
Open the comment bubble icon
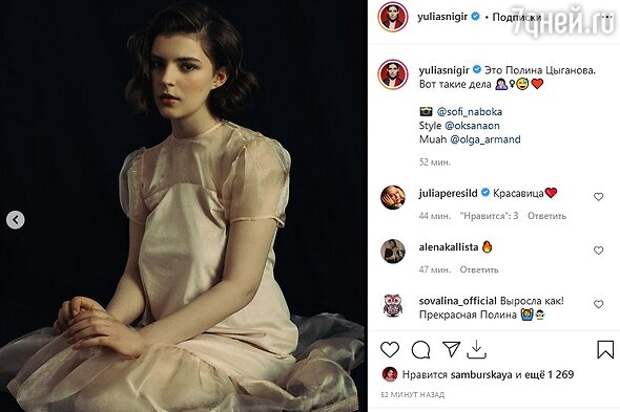[x=421, y=350]
